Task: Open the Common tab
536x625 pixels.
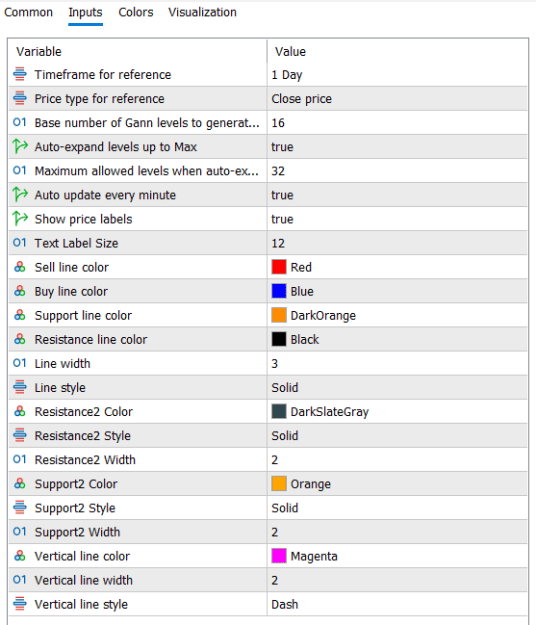Action: (x=28, y=12)
